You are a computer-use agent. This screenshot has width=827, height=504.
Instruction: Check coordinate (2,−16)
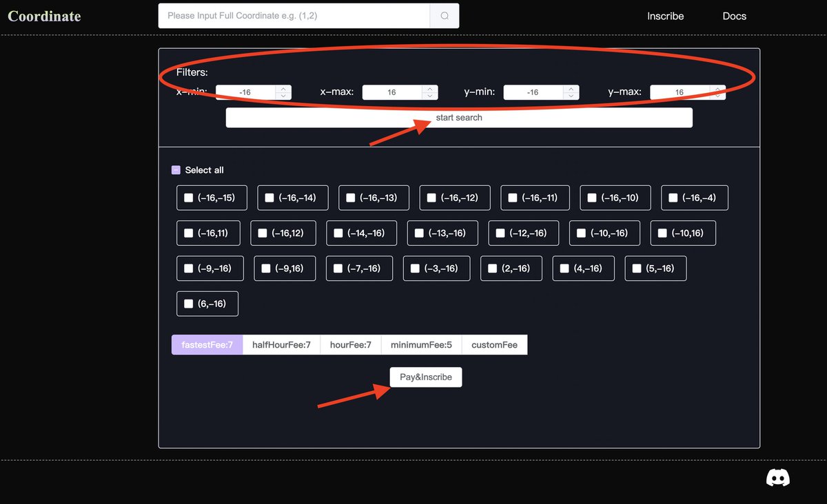coord(492,269)
